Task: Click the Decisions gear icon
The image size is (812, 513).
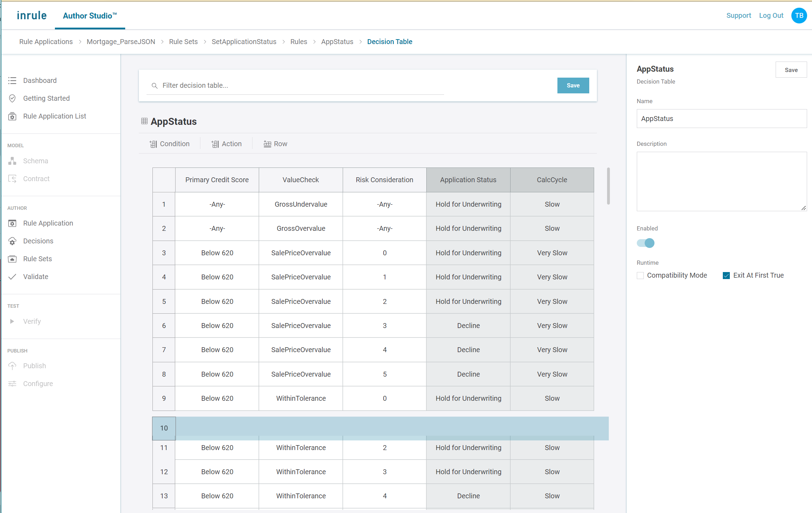Action: (12, 241)
